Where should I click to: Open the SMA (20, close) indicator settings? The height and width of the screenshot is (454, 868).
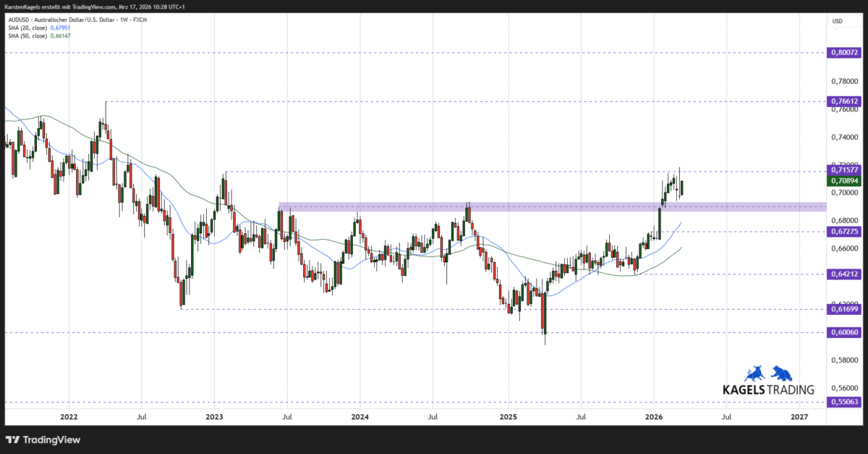tap(27, 28)
